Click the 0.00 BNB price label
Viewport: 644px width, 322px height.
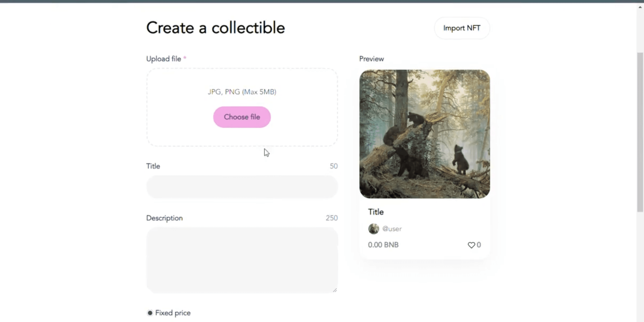tap(383, 245)
